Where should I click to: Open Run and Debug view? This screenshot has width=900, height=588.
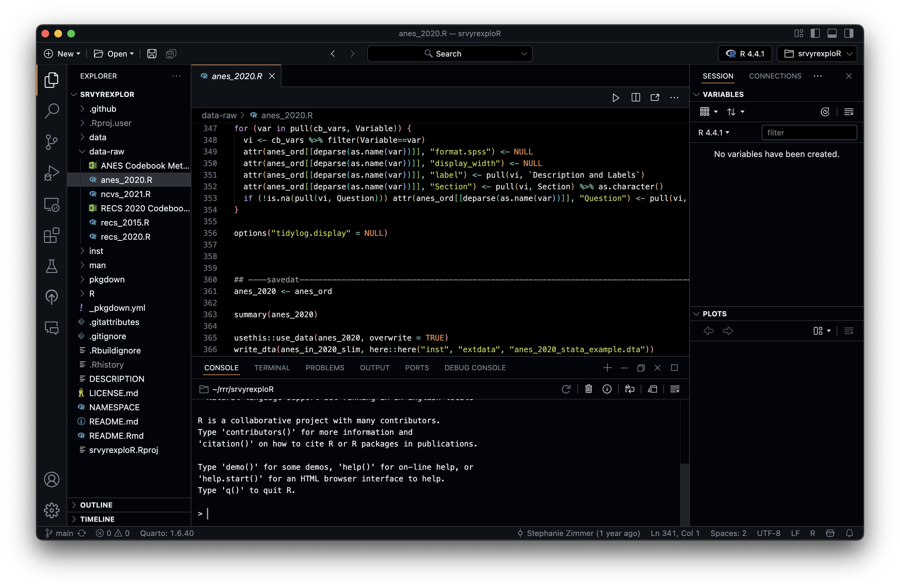[x=51, y=173]
